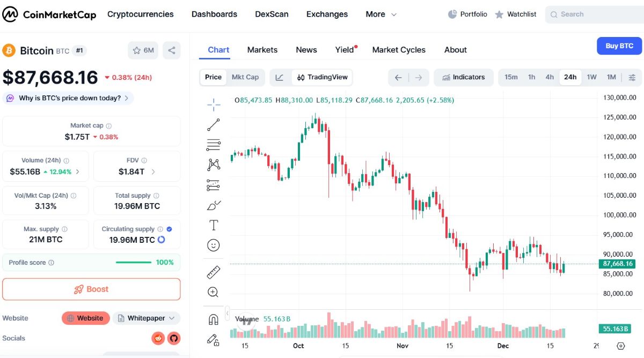Open the More navigation dropdown
This screenshot has height=358, width=644.
[x=380, y=14]
